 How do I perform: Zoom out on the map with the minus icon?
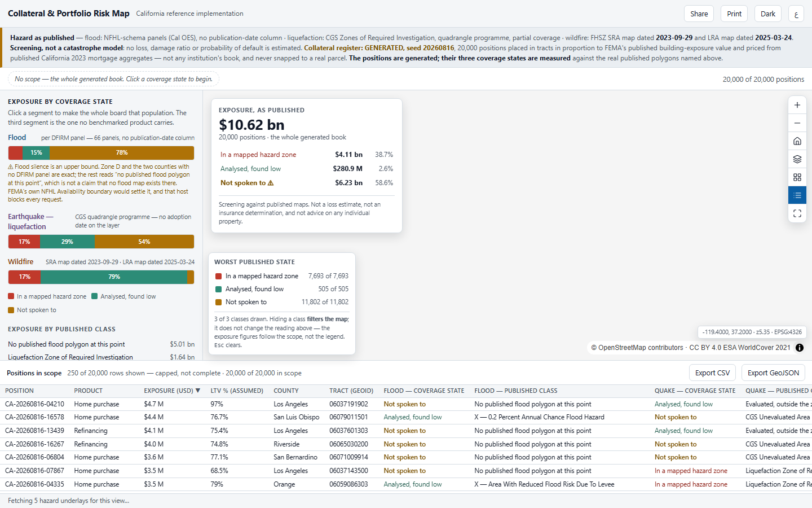(797, 123)
